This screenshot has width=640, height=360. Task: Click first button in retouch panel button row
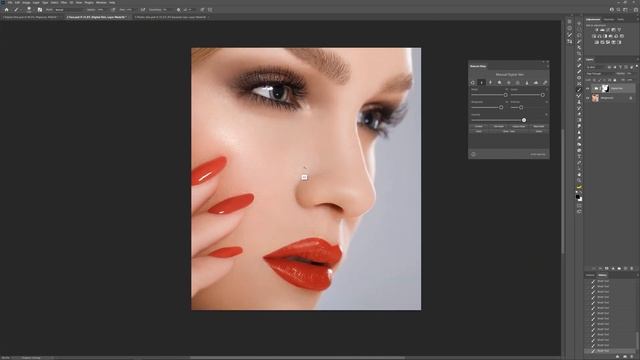click(x=479, y=127)
